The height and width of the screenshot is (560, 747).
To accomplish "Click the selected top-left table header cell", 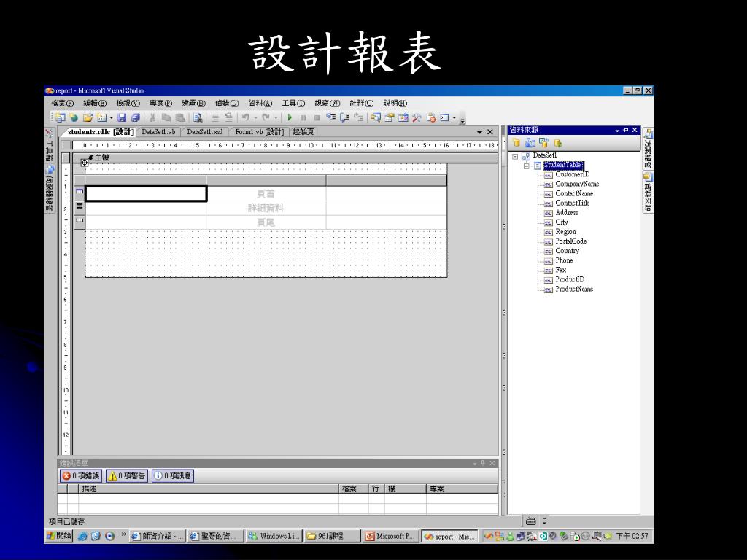I will click(x=146, y=193).
